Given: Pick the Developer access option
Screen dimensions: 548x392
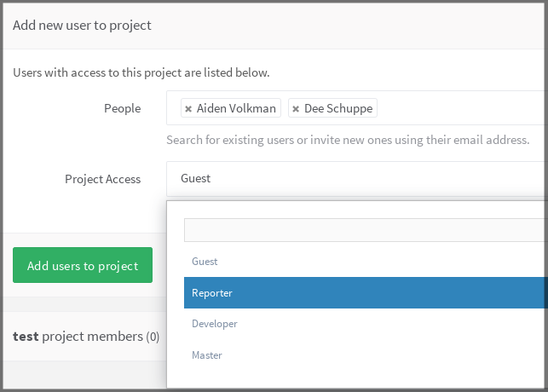Looking at the screenshot, I should tap(215, 324).
